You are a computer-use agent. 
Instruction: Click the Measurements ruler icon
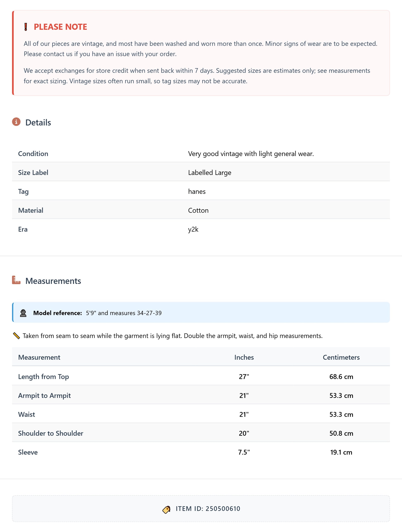[x=16, y=280]
